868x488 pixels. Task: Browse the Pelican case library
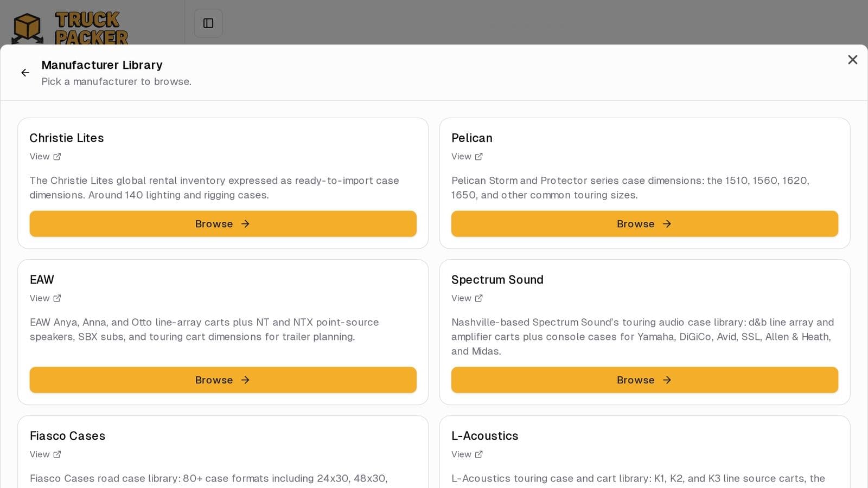point(644,224)
